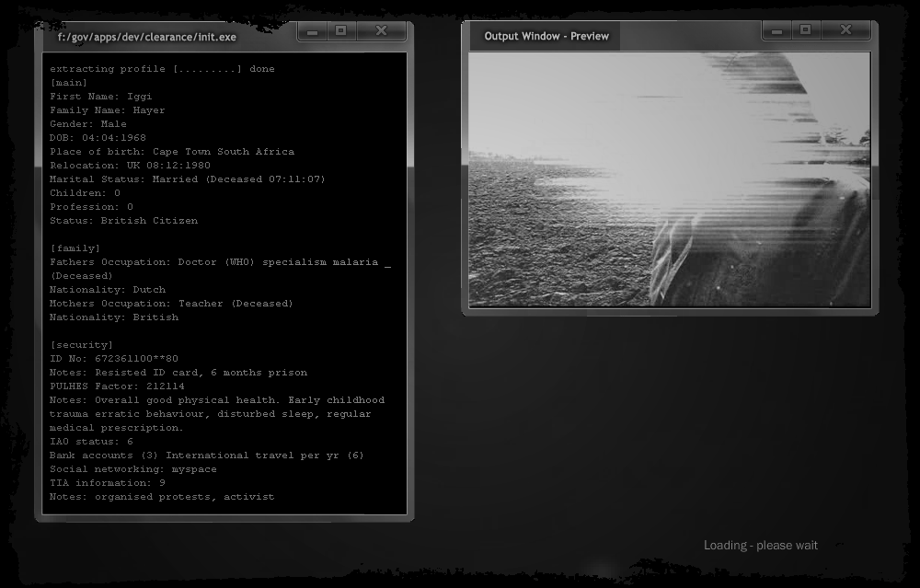920x588 pixels.
Task: Select the 'TIA information: 9' line
Action: coord(108,483)
